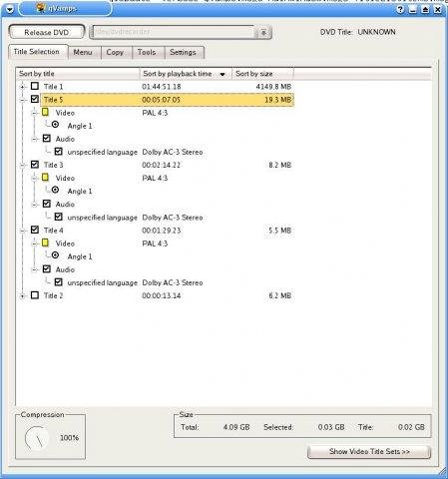
Task: Collapse the Title 5 tree node
Action: pyautogui.click(x=22, y=100)
